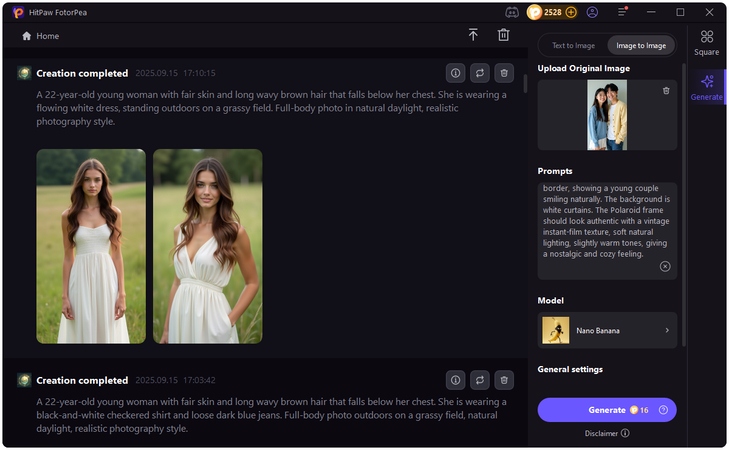
Task: Switch to the Text to Image tab
Action: [x=572, y=45]
